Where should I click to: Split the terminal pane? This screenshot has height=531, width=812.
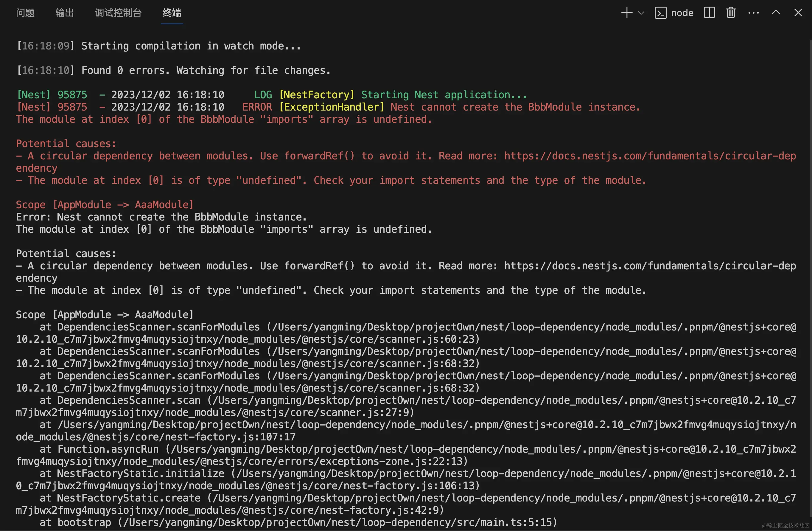pyautogui.click(x=709, y=13)
